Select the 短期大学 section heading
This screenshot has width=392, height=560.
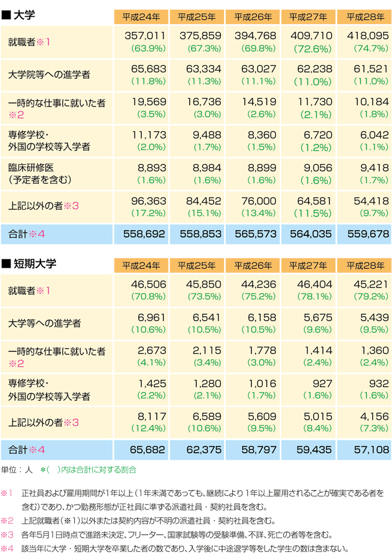[29, 263]
